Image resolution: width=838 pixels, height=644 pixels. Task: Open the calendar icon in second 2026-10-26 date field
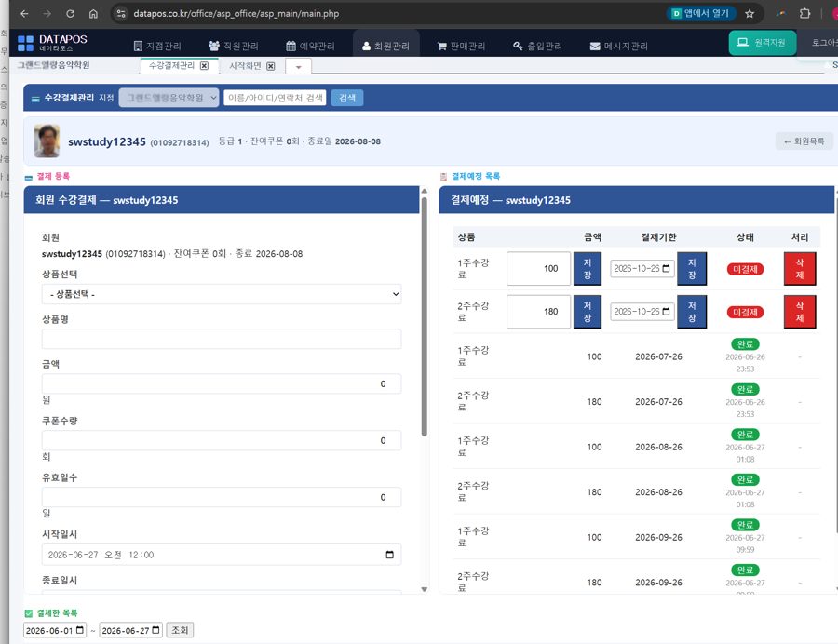point(666,312)
